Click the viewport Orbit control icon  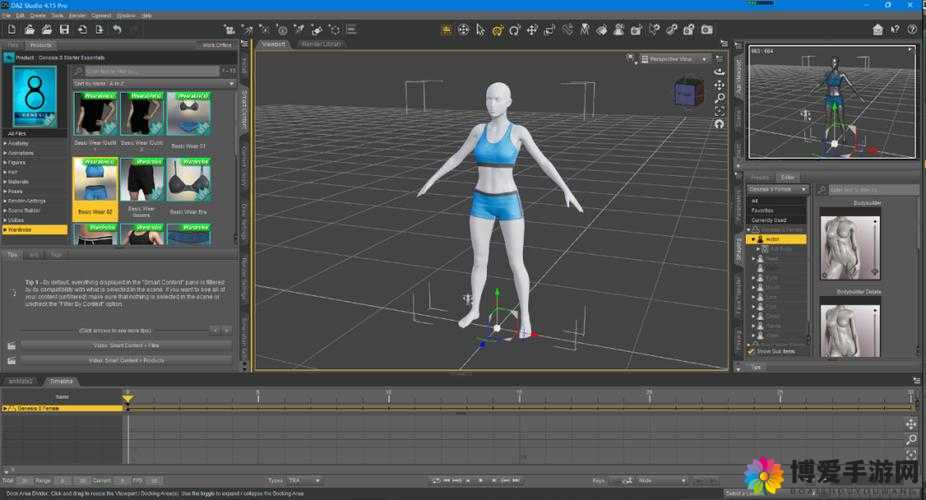click(719, 71)
